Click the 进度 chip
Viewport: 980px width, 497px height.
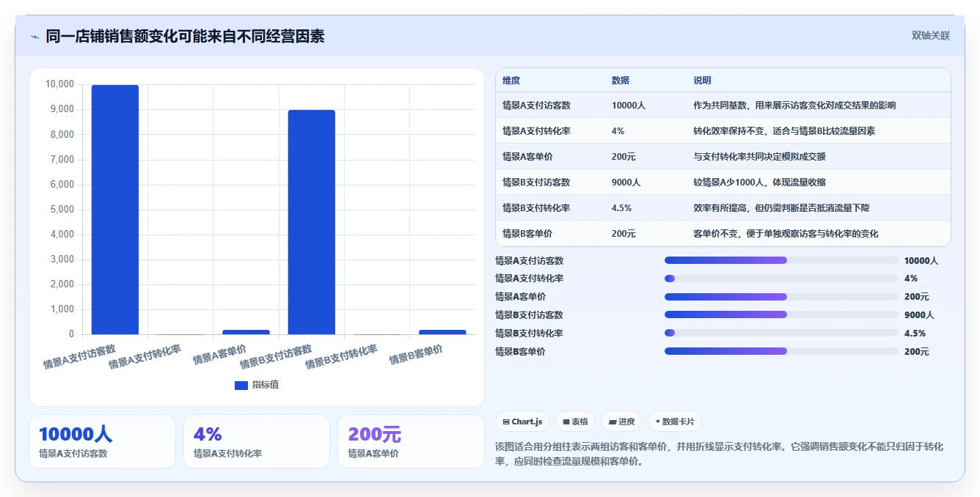(621, 421)
